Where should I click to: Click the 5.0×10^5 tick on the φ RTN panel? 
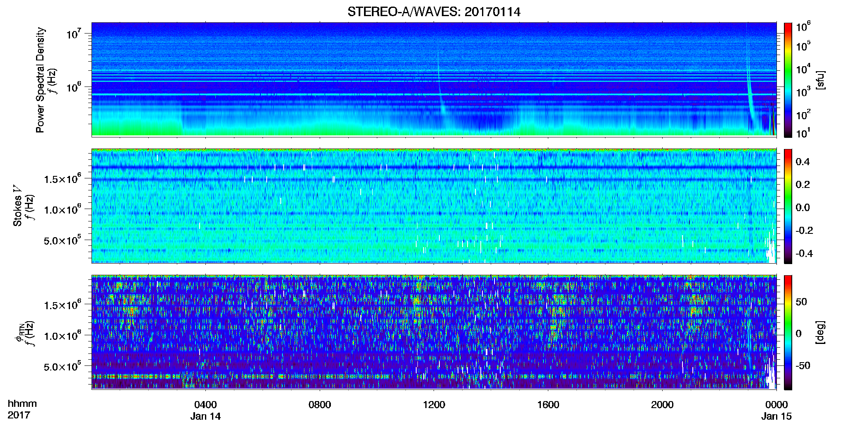point(62,366)
